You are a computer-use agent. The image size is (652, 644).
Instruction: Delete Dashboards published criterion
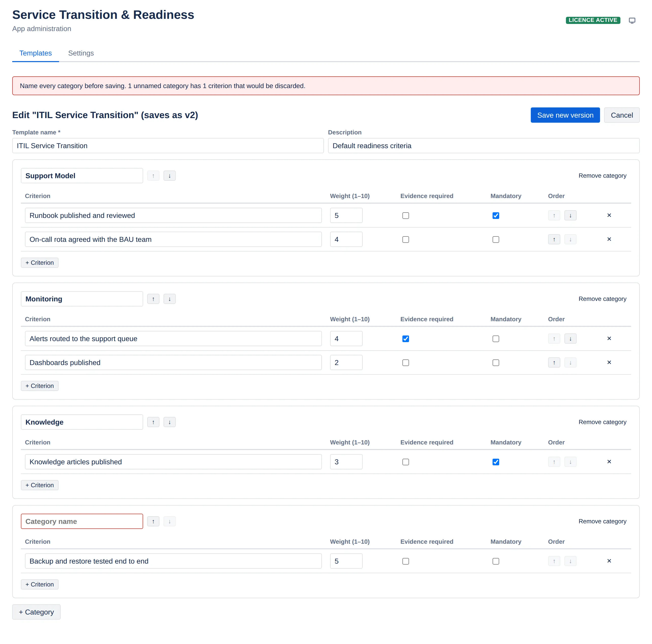(609, 362)
